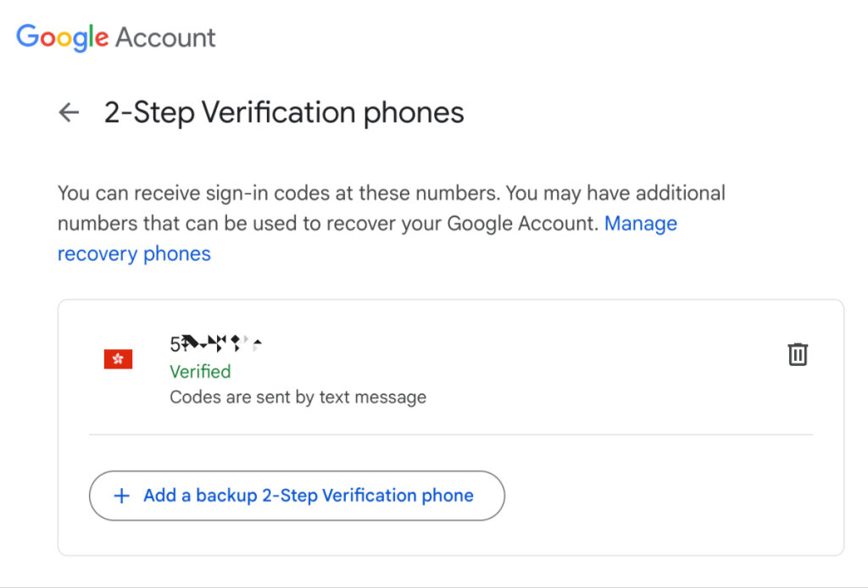
Task: Click the Account text beside Google logo
Action: click(x=165, y=37)
